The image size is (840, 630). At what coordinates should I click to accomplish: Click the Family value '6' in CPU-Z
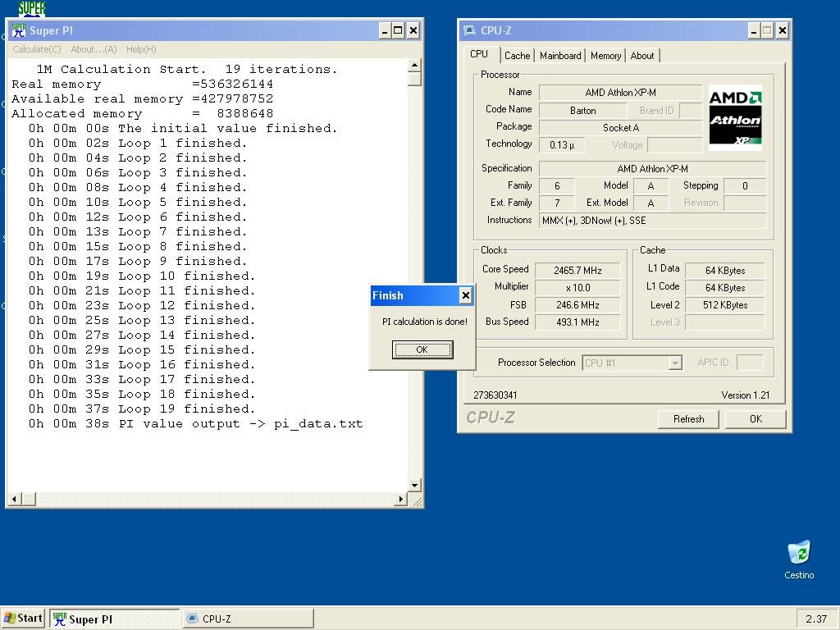pos(557,186)
